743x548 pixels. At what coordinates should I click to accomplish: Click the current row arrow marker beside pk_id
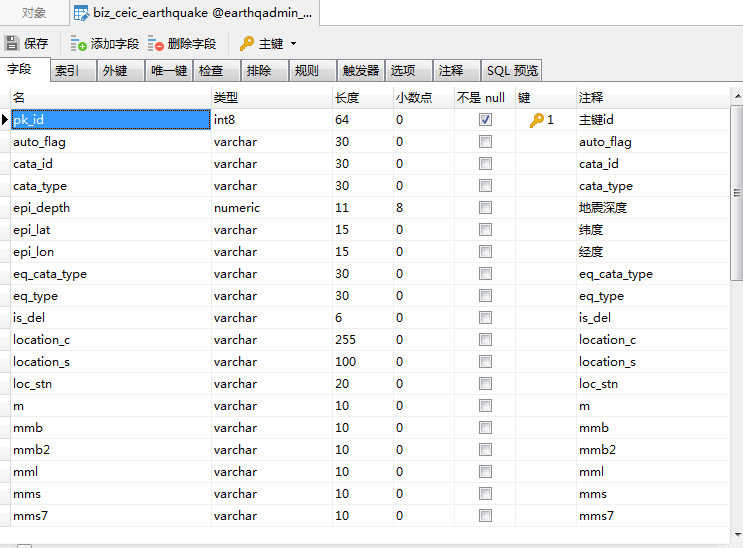pyautogui.click(x=5, y=119)
